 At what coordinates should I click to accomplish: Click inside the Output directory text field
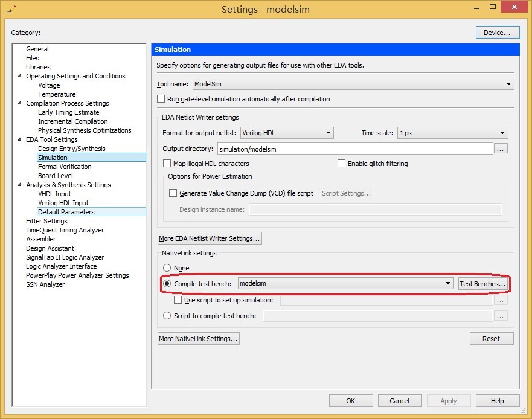coord(355,149)
